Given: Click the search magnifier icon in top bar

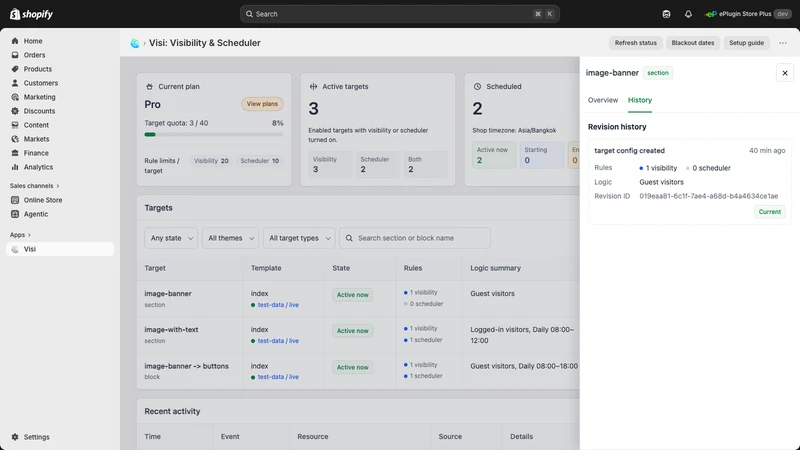Looking at the screenshot, I should (249, 14).
